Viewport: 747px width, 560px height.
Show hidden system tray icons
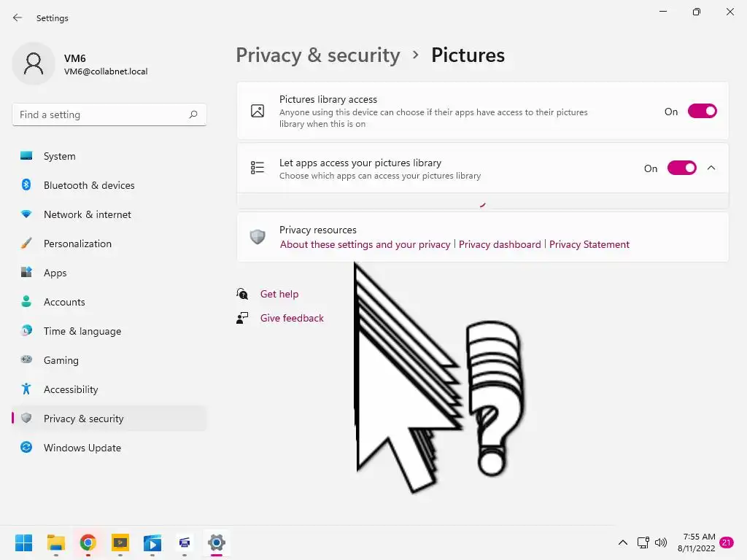pyautogui.click(x=623, y=542)
